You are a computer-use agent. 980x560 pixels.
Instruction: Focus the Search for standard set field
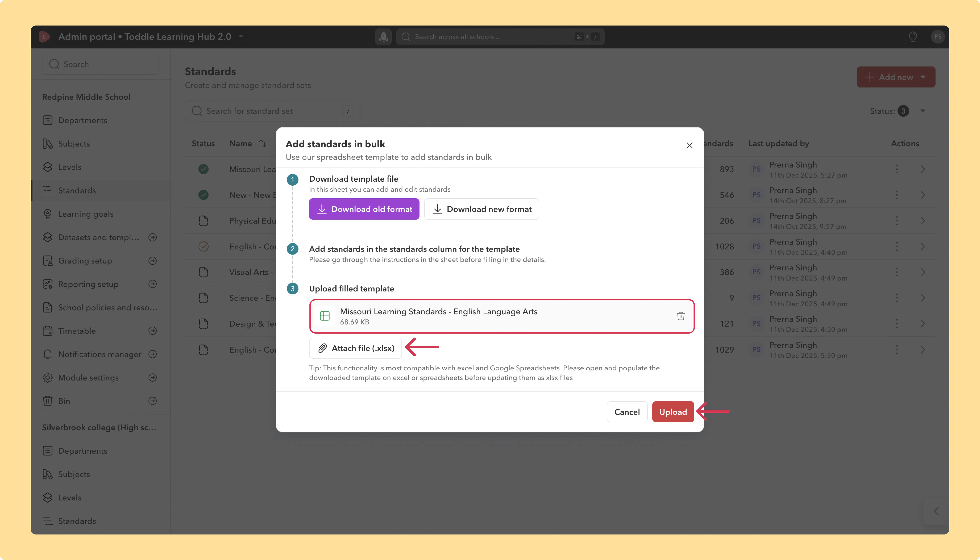click(272, 111)
